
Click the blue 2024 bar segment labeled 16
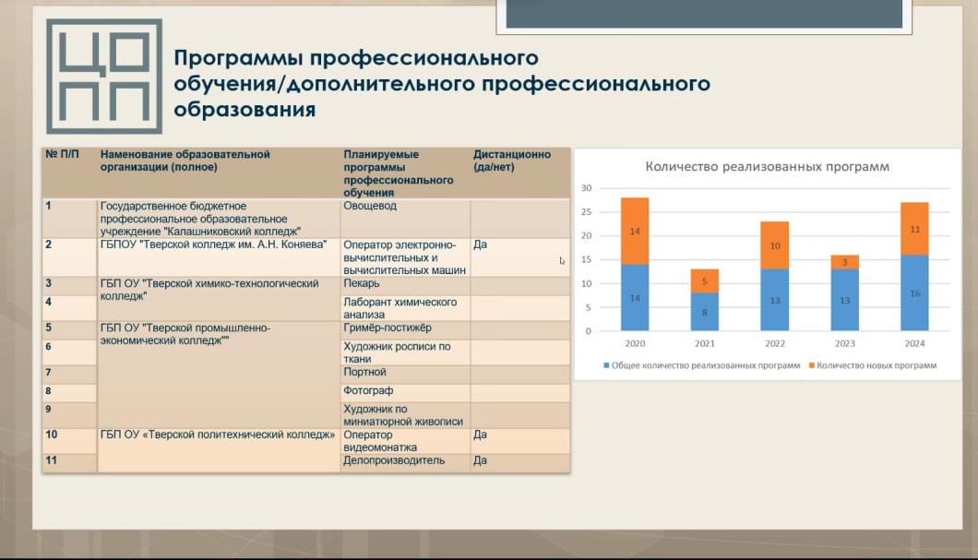(914, 292)
